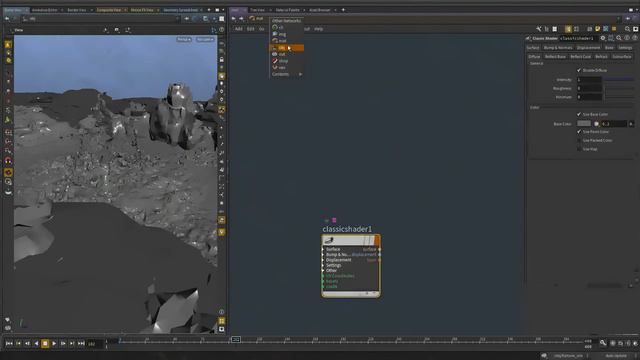Click the search icon in parameter header

[x=619, y=38]
